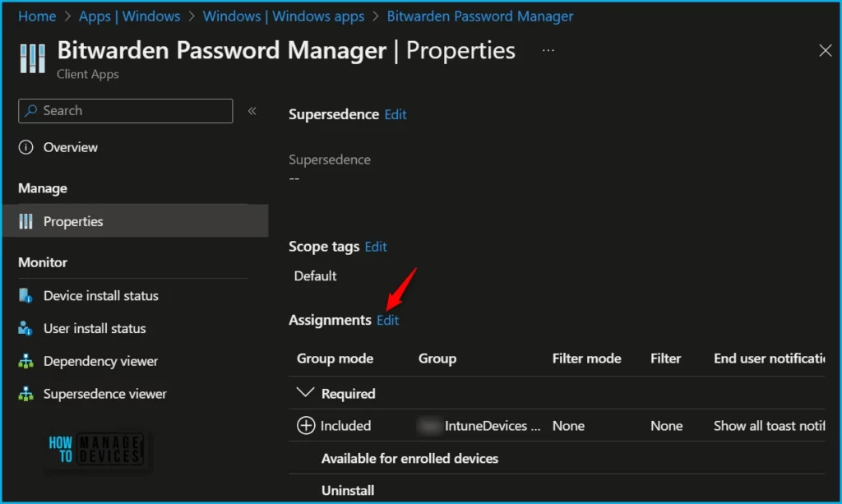Collapse the sidebar with double chevron
Image resolution: width=842 pixels, height=504 pixels.
pos(252,111)
